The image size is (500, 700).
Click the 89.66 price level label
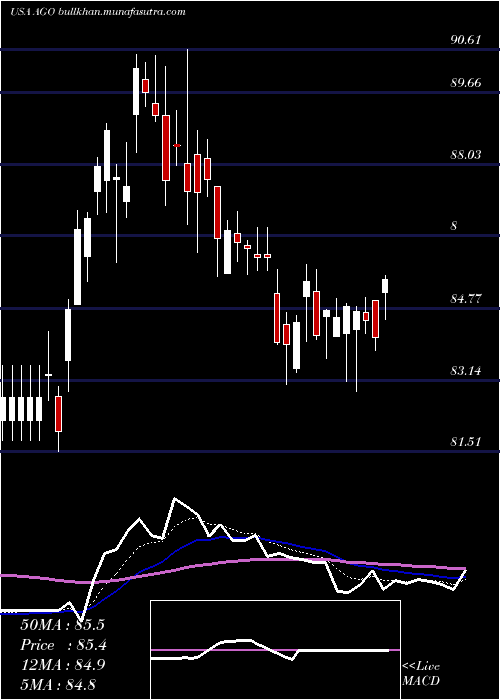pyautogui.click(x=466, y=83)
